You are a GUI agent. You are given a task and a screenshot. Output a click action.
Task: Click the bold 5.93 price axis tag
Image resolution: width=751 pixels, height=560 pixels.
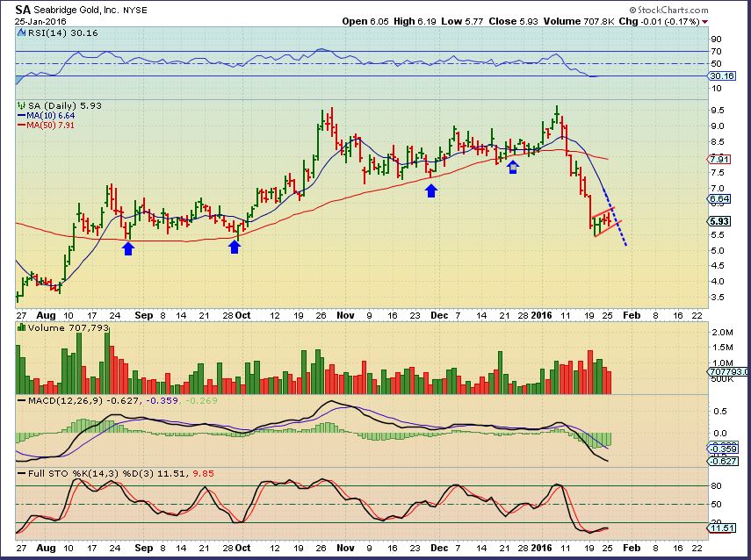click(719, 221)
